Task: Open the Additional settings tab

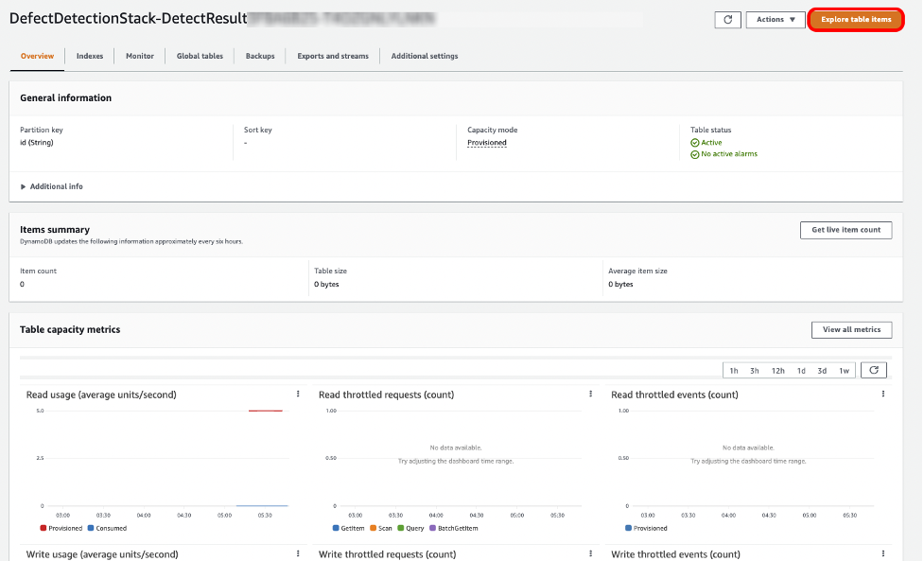Action: click(425, 56)
